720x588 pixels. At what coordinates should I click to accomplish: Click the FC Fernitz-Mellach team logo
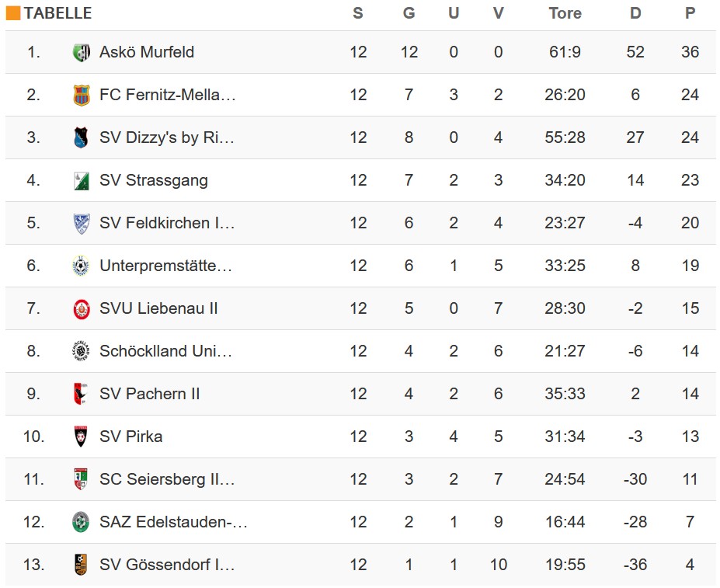pos(81,96)
